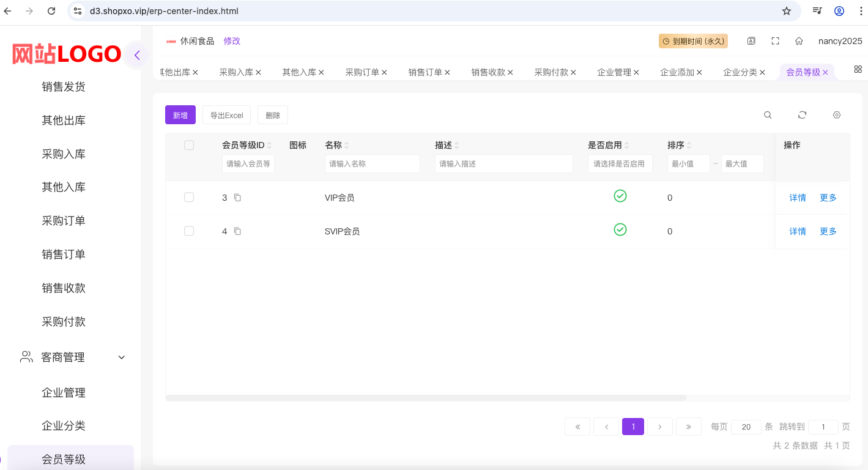Switch to the 企业分类 tab
868x470 pixels.
tap(740, 72)
